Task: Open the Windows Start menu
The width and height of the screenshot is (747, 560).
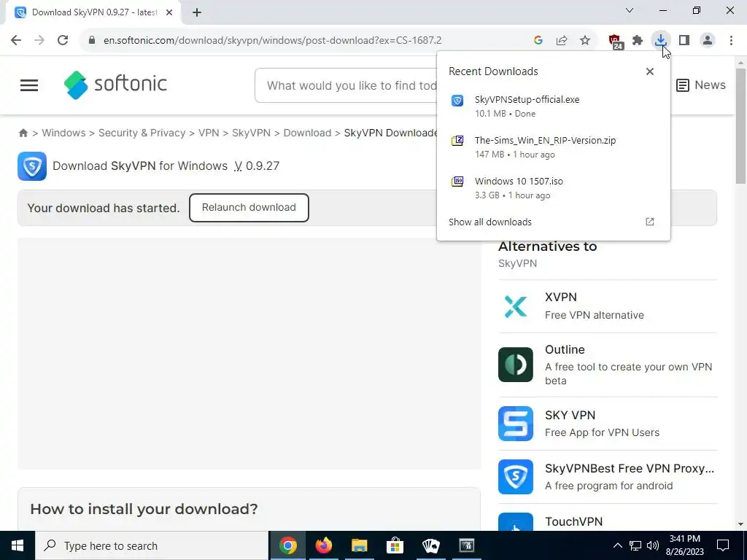Action: [x=18, y=545]
